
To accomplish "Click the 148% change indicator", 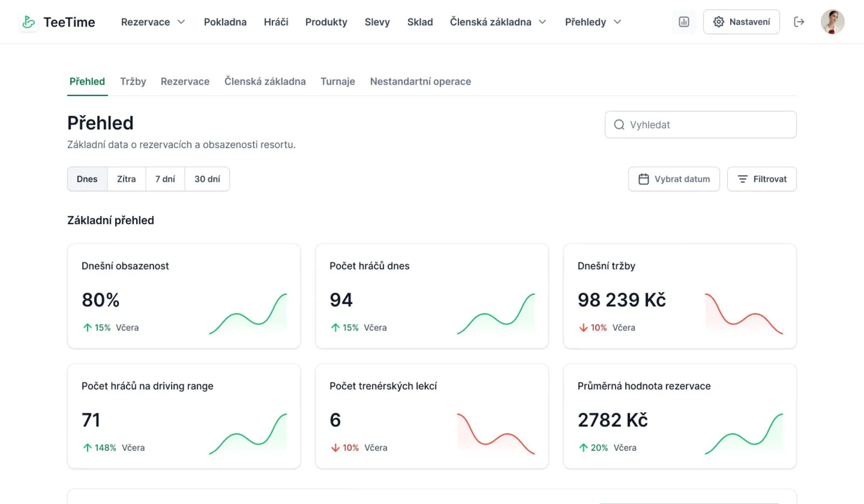I will 100,448.
